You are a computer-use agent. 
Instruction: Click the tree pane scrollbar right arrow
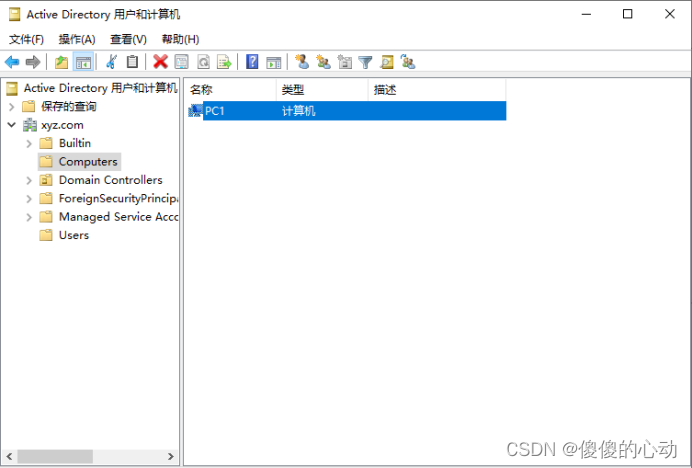click(x=171, y=457)
